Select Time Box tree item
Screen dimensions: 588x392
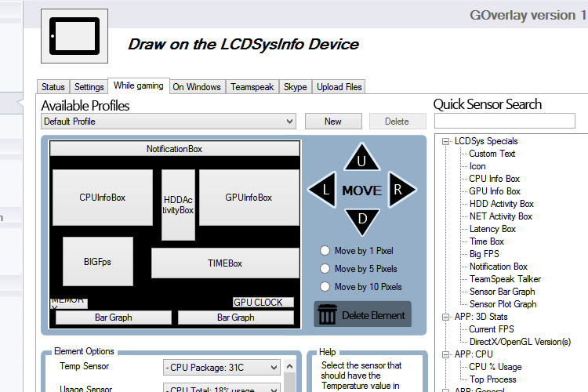(487, 241)
